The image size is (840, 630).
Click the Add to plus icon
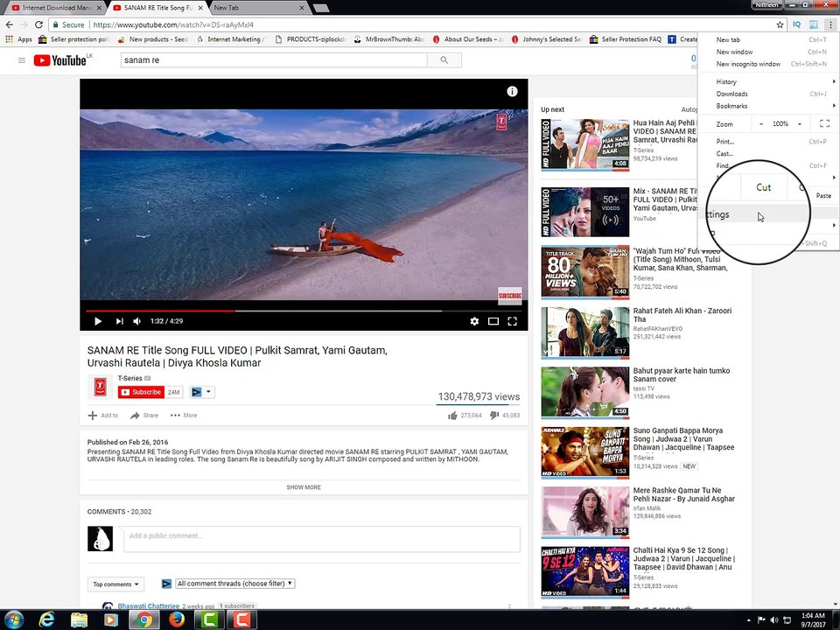pyautogui.click(x=92, y=415)
